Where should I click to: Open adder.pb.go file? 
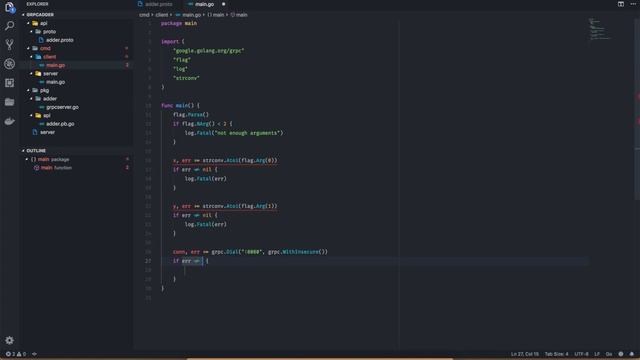tap(60, 124)
